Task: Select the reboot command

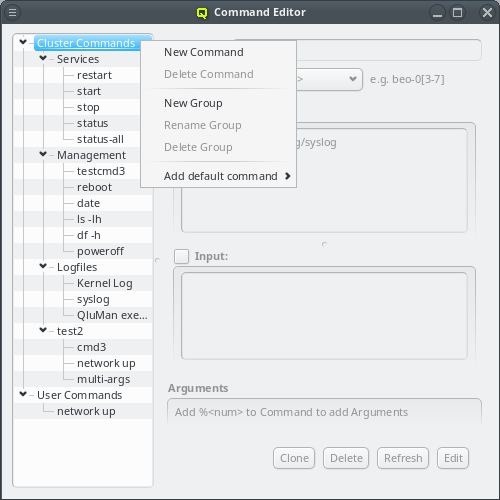Action: tap(94, 187)
